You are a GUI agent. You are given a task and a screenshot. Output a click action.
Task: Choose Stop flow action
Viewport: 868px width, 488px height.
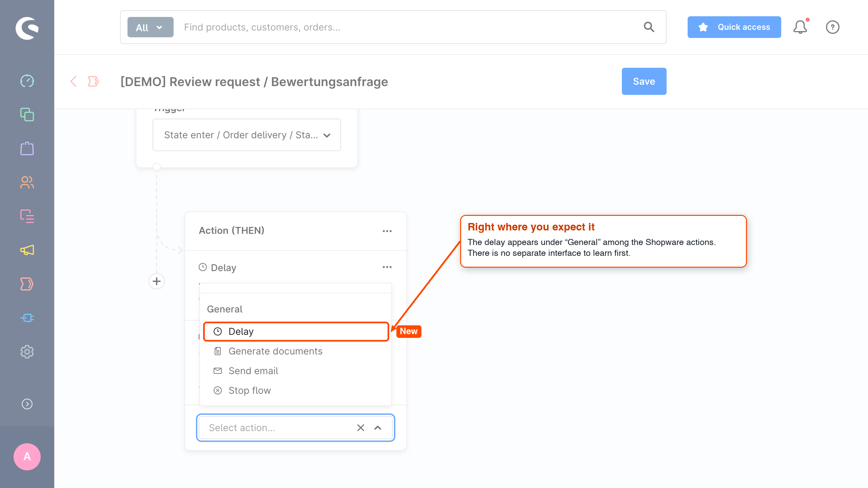[296, 390]
